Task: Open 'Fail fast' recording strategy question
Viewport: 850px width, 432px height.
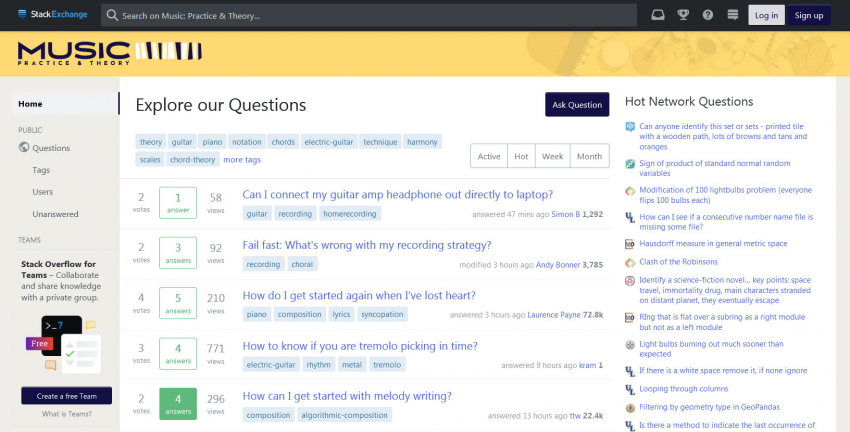Action: (366, 245)
